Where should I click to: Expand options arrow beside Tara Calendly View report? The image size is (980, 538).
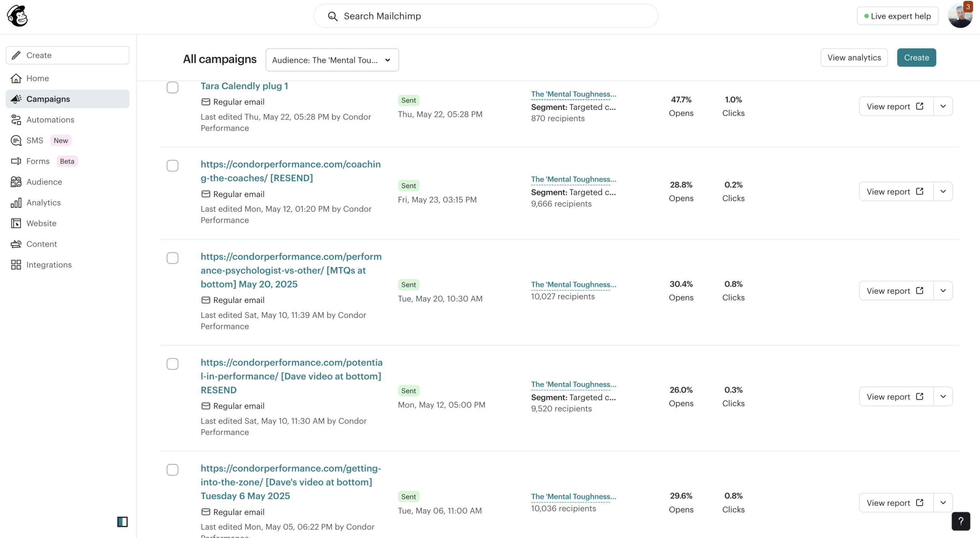[x=943, y=106]
